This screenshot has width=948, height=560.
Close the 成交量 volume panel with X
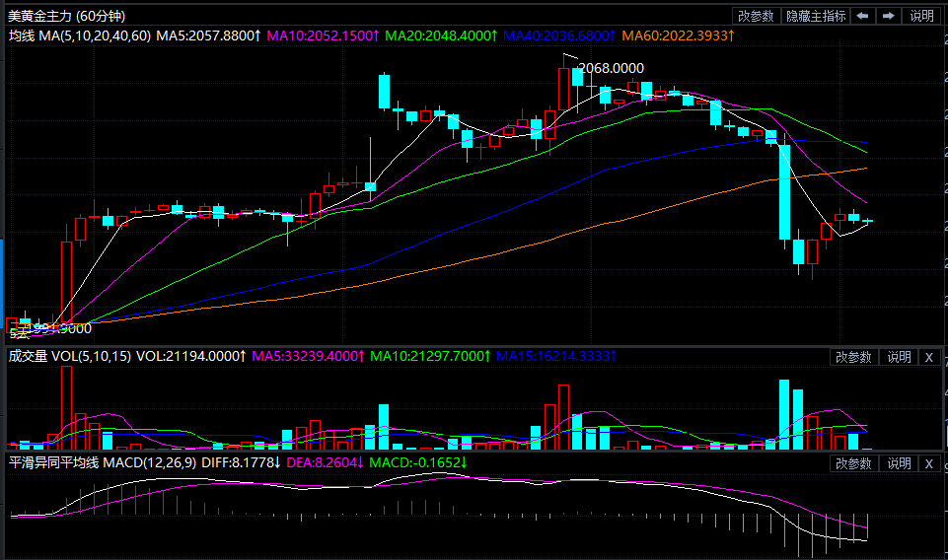928,357
